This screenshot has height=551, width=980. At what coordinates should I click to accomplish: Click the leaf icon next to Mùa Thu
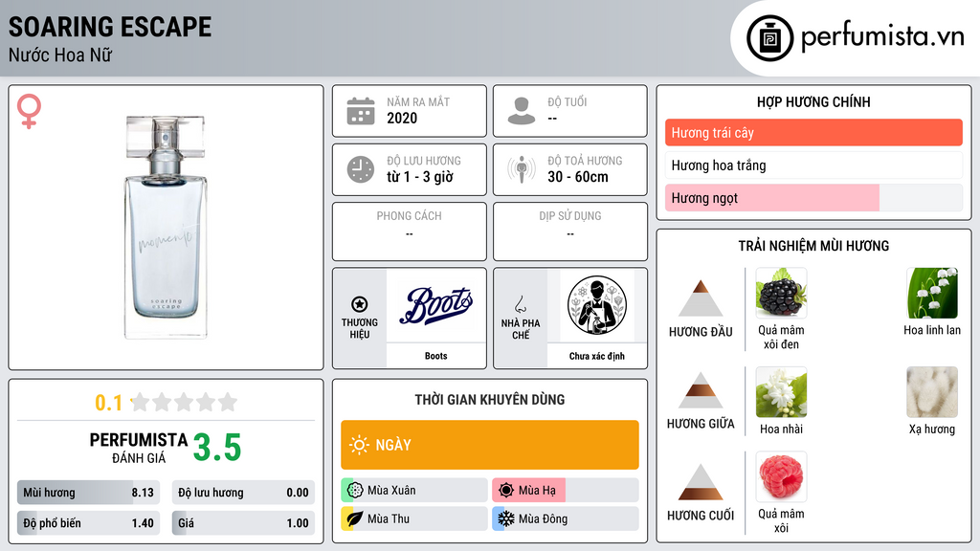355,519
